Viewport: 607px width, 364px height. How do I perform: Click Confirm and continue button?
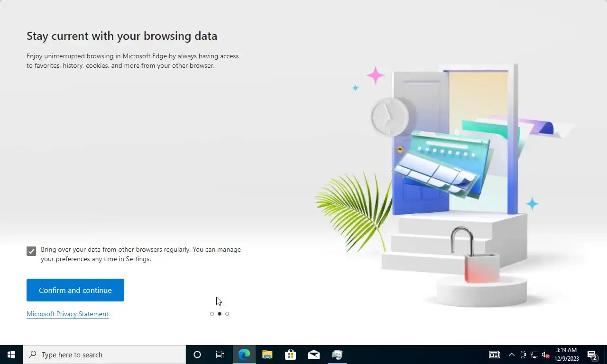(75, 290)
